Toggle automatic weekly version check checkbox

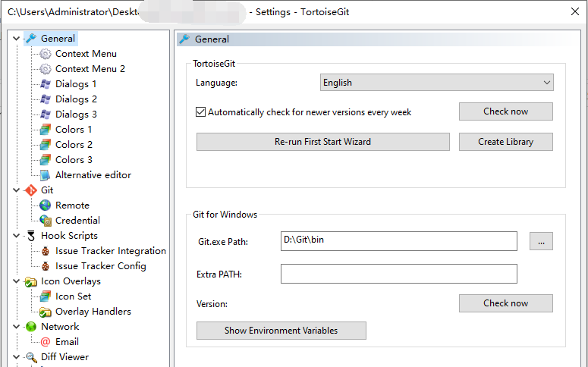coord(200,111)
